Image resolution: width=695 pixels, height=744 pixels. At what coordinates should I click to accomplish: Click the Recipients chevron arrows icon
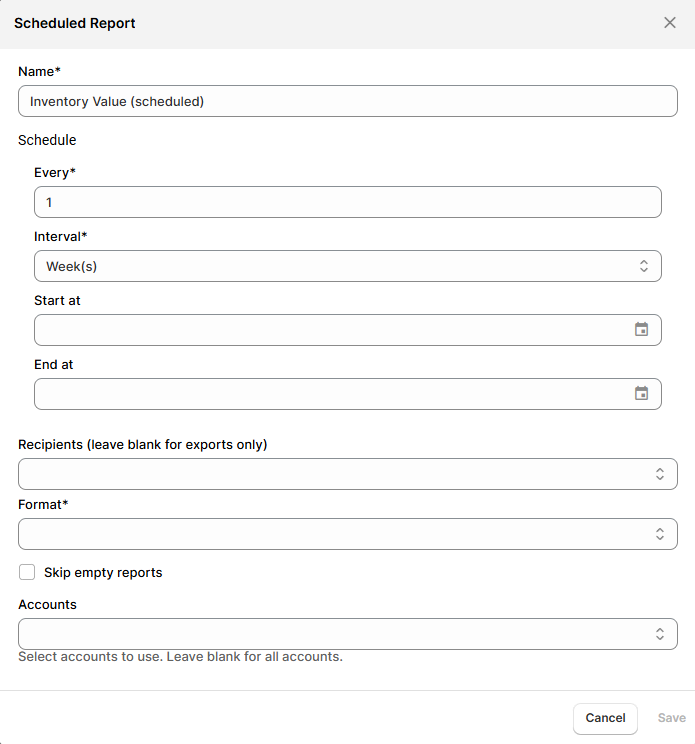659,474
